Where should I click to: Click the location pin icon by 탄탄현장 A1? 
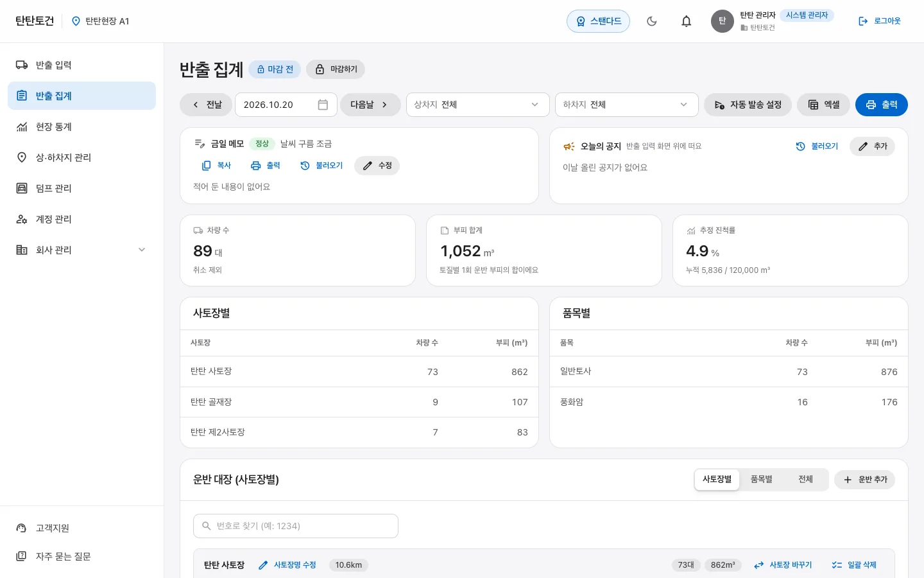(x=76, y=21)
